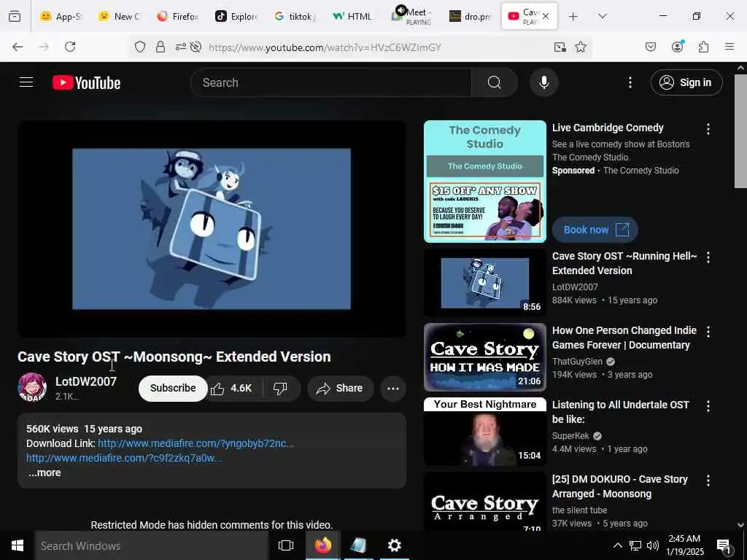Viewport: 747px width, 560px height.
Task: Open tracking protection shield icon
Action: [139, 47]
